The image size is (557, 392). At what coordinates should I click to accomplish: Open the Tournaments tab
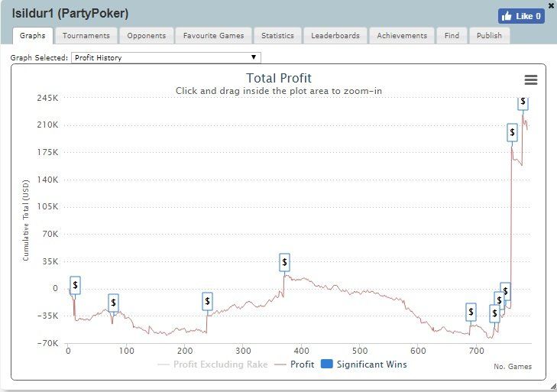[x=86, y=36]
